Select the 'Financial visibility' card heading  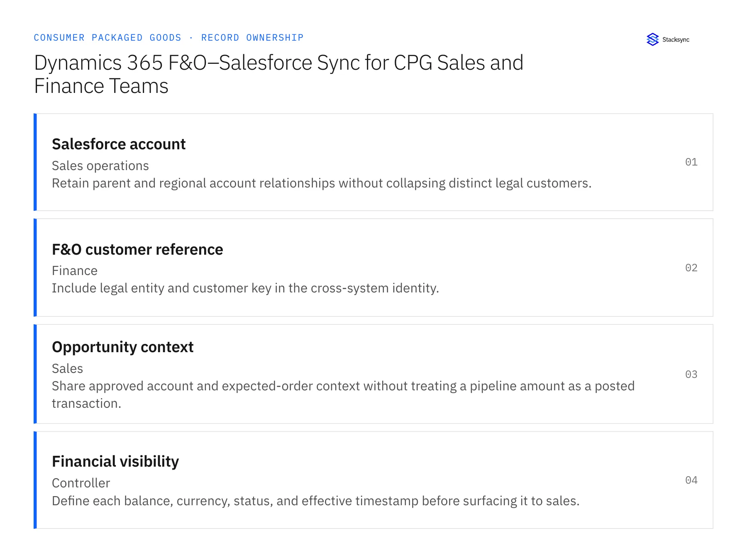(x=115, y=462)
